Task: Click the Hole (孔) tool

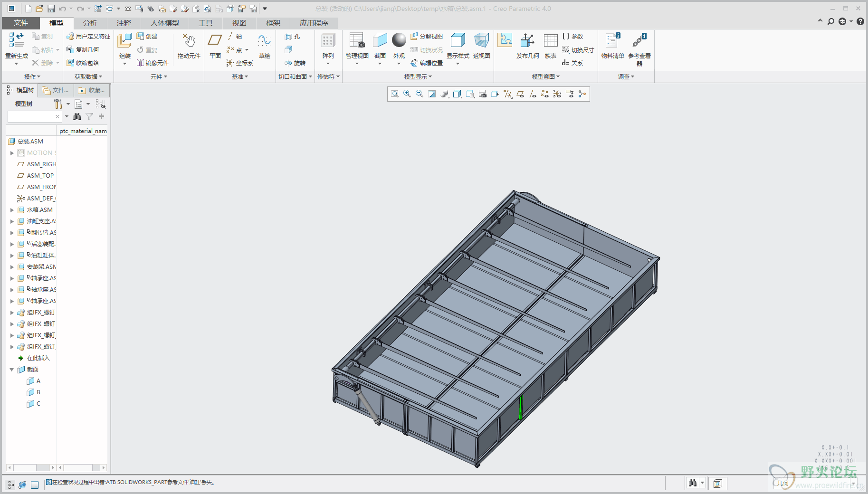Action: coord(292,37)
